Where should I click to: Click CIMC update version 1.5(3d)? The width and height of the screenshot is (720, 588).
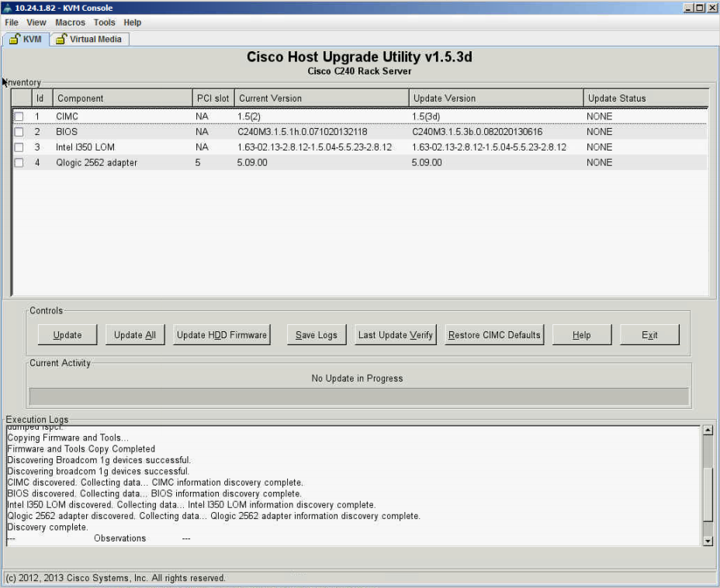(426, 116)
